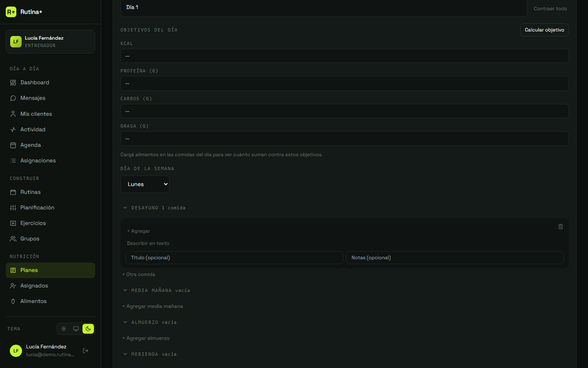Click the Ejercicios play icon
The height and width of the screenshot is (368, 588).
click(x=13, y=223)
